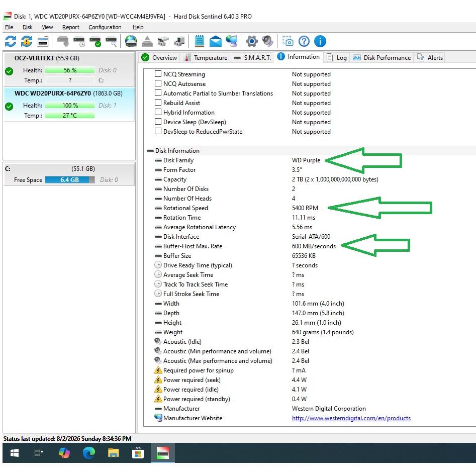Screen dimensions: 476x476
Task: Open the Help menu
Action: [x=138, y=27]
